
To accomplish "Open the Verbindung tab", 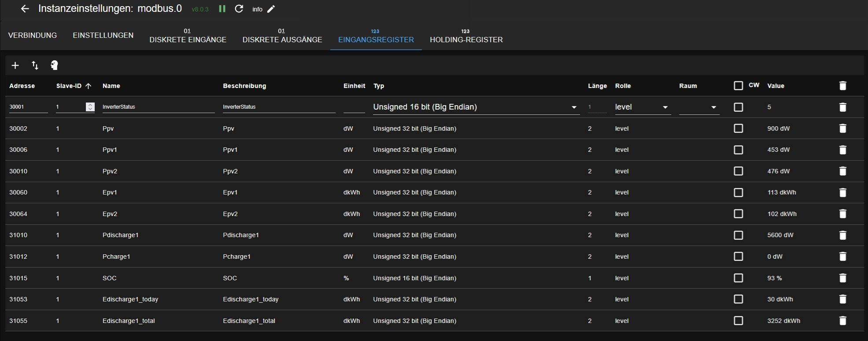I will click(x=33, y=35).
